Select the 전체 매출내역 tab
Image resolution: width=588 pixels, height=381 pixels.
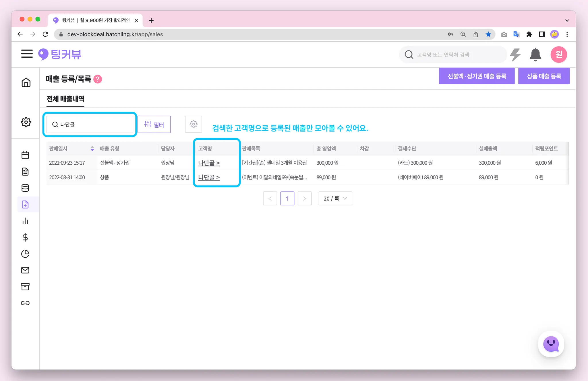click(65, 99)
